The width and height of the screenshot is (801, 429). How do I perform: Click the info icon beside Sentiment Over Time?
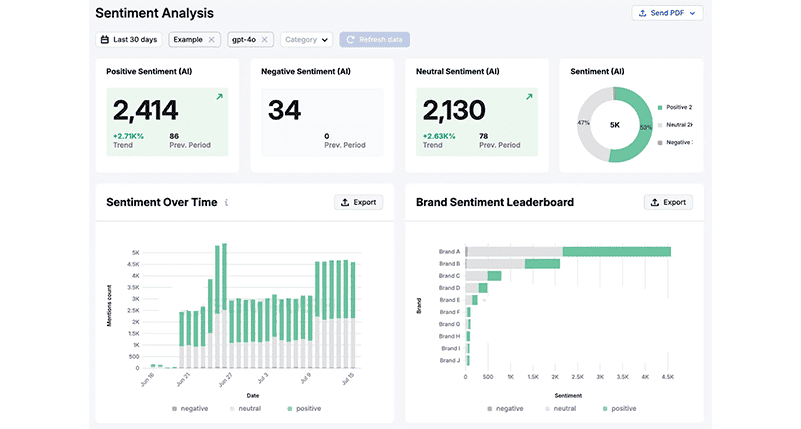coord(226,203)
